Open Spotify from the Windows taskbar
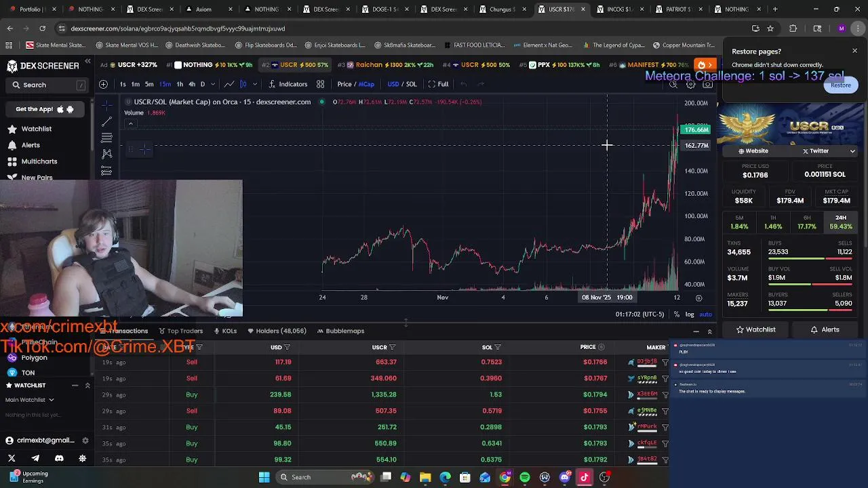868x488 pixels. coord(525,477)
